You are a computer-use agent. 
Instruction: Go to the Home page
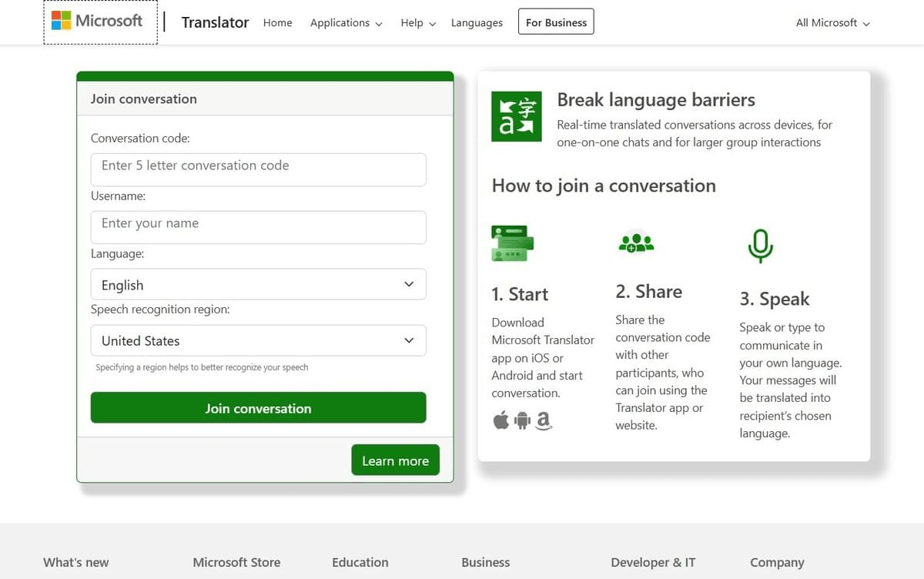point(278,23)
